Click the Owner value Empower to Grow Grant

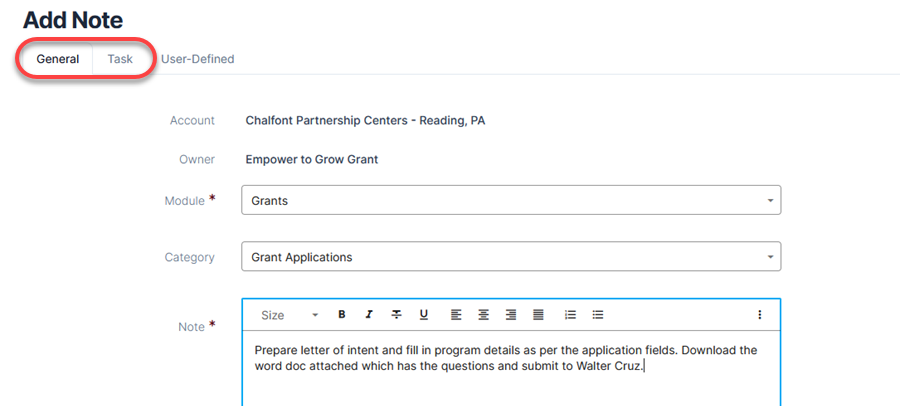coord(312,160)
